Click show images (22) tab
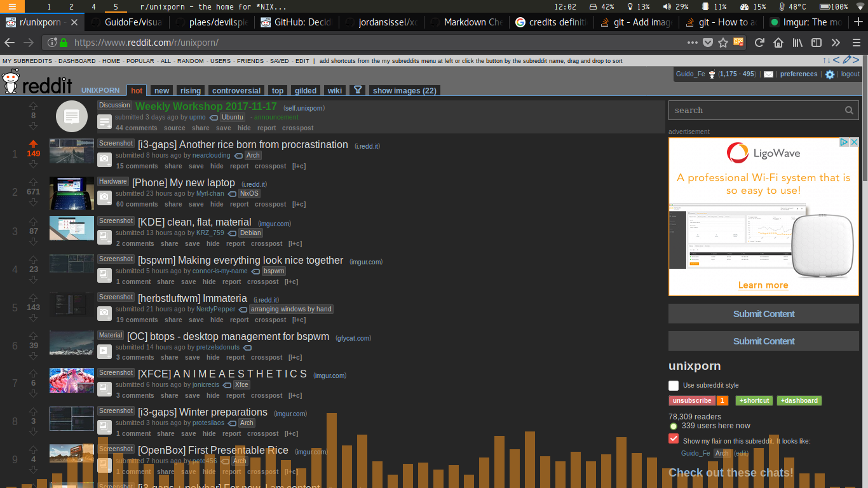The width and height of the screenshot is (868, 488). click(404, 90)
